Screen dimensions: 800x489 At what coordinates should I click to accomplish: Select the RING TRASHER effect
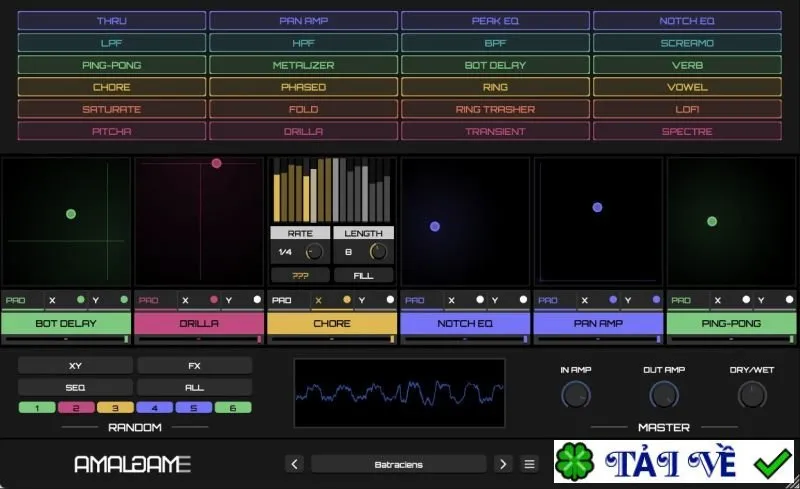coord(495,109)
